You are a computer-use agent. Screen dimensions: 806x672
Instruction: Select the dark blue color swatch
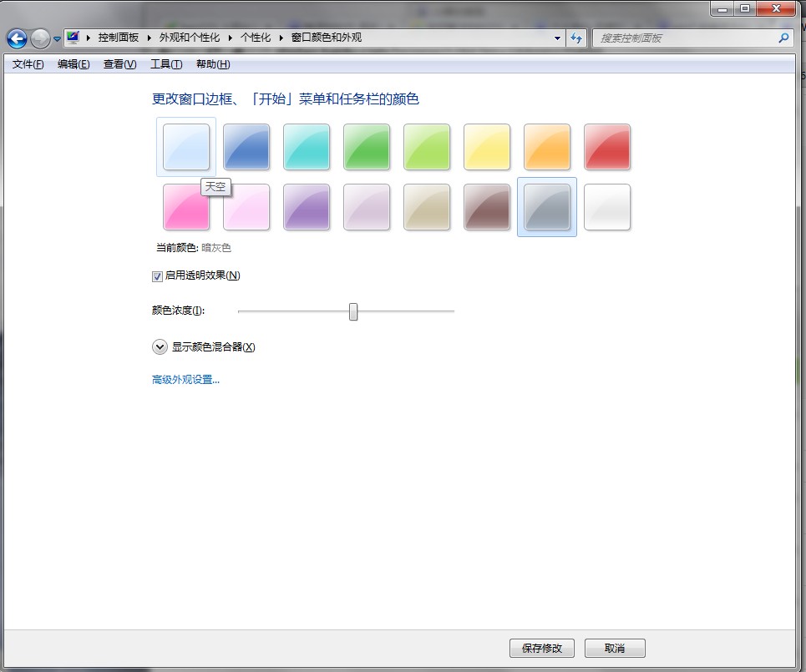[246, 147]
